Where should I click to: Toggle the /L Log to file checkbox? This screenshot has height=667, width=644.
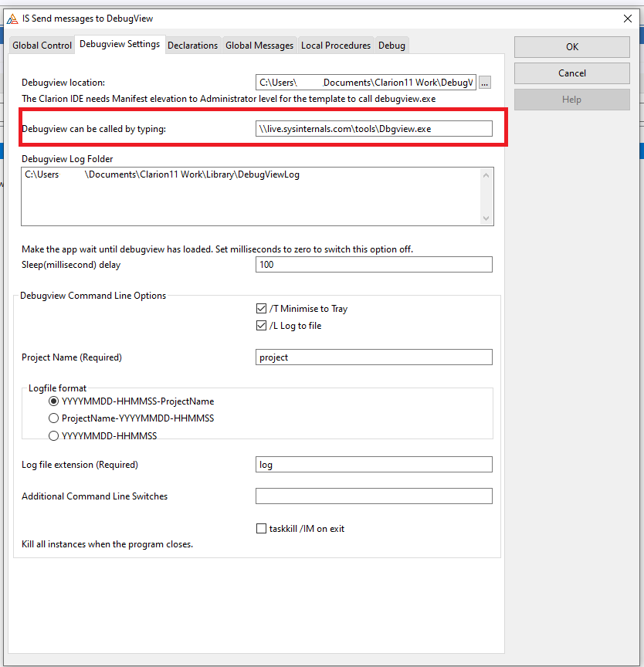pos(261,326)
